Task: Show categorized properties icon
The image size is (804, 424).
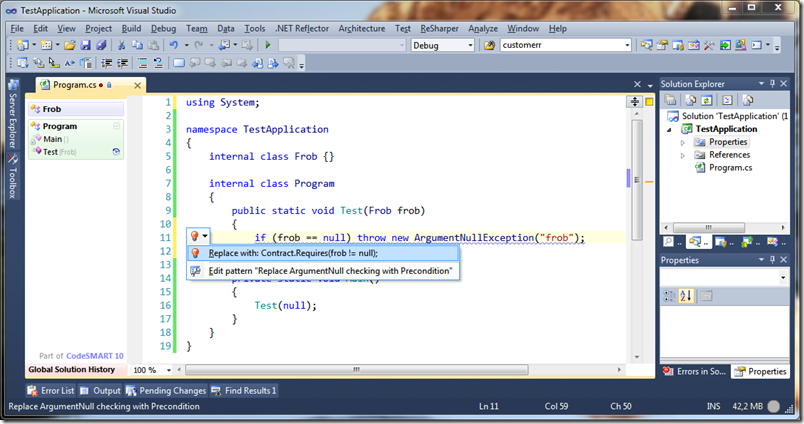Action: coord(669,296)
